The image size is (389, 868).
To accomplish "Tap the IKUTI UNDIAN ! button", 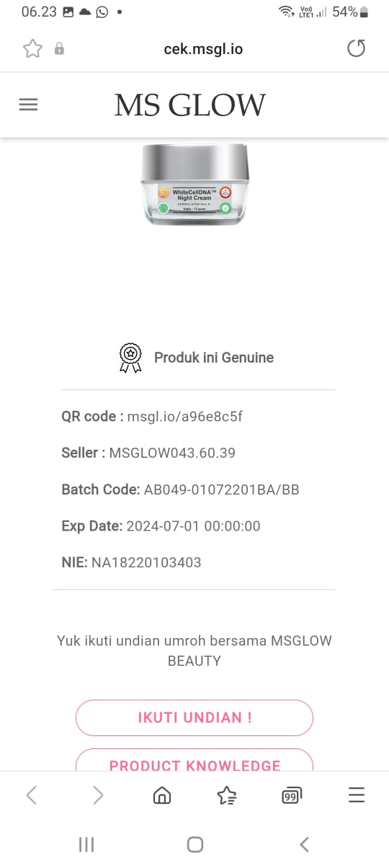I will click(194, 717).
